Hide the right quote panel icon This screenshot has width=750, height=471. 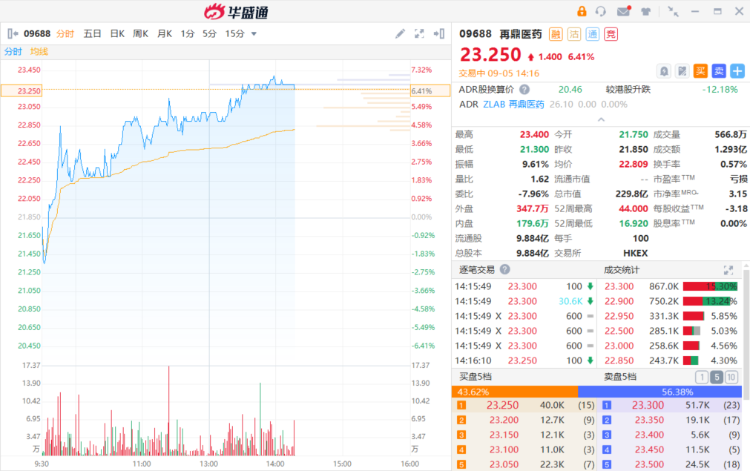pyautogui.click(x=439, y=33)
